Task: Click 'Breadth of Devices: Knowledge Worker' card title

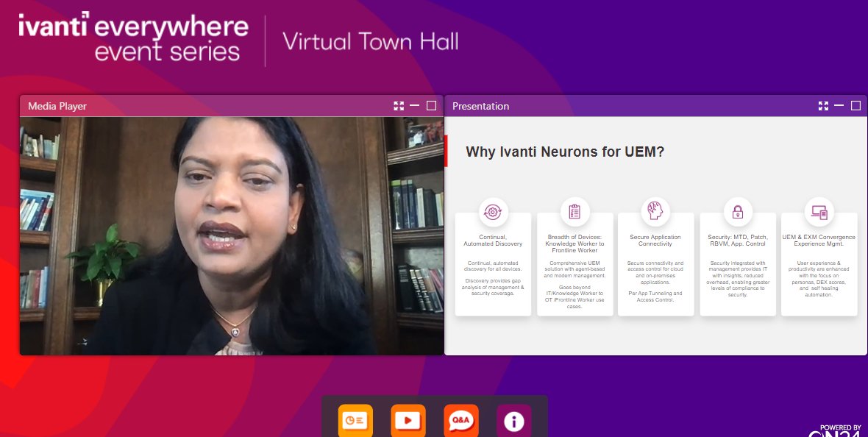Action: 574,244
